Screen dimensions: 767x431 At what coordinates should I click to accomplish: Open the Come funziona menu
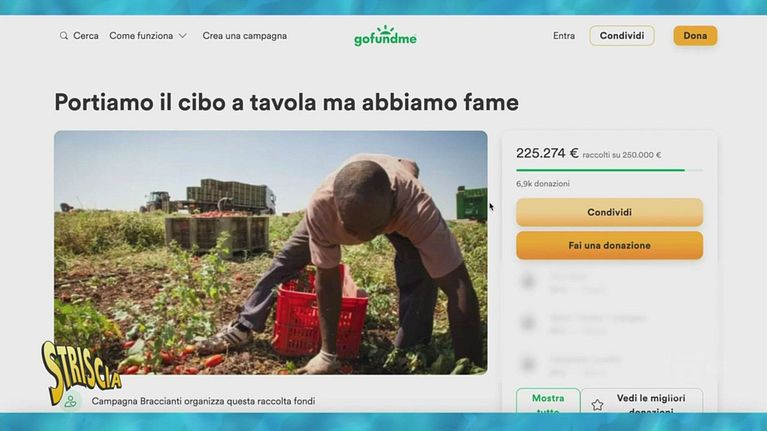148,36
